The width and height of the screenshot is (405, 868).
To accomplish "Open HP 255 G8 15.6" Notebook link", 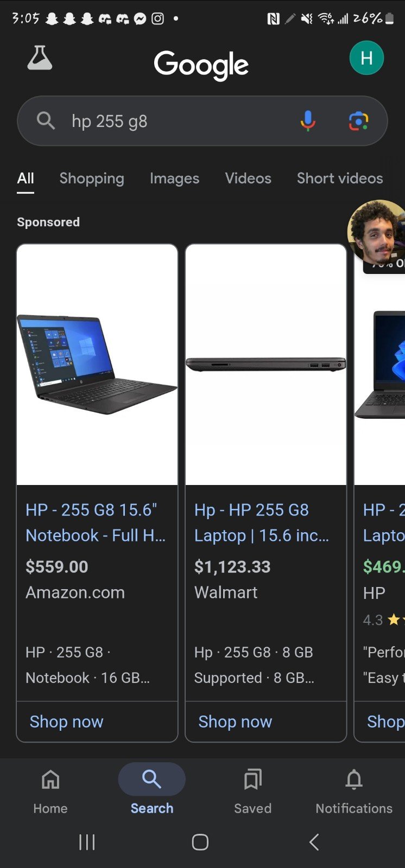I will point(96,522).
